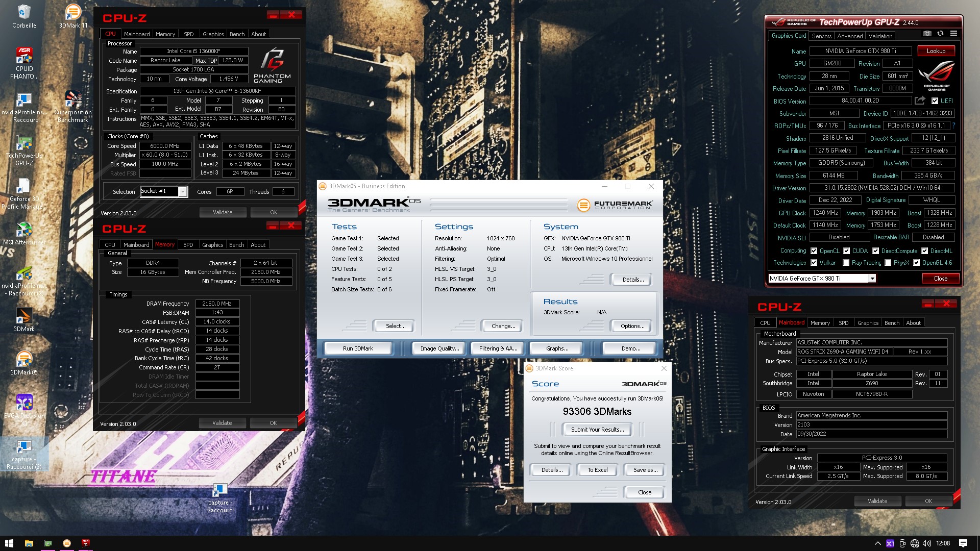Click the Close button in 3DMark Score window
Screen dimensions: 980x551
coord(645,492)
